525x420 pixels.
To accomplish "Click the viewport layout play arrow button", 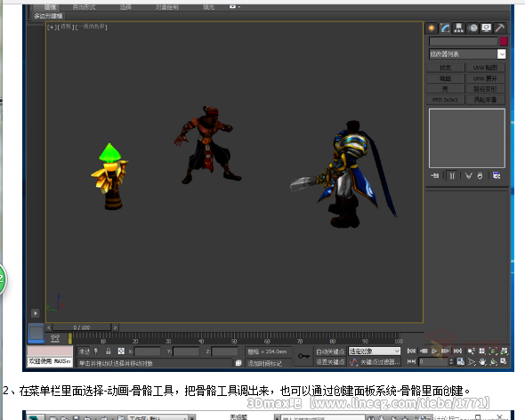I will pyautogui.click(x=36, y=313).
